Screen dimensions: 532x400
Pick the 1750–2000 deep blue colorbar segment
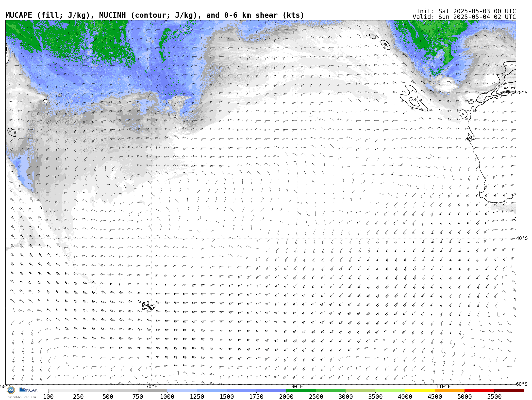271,391
